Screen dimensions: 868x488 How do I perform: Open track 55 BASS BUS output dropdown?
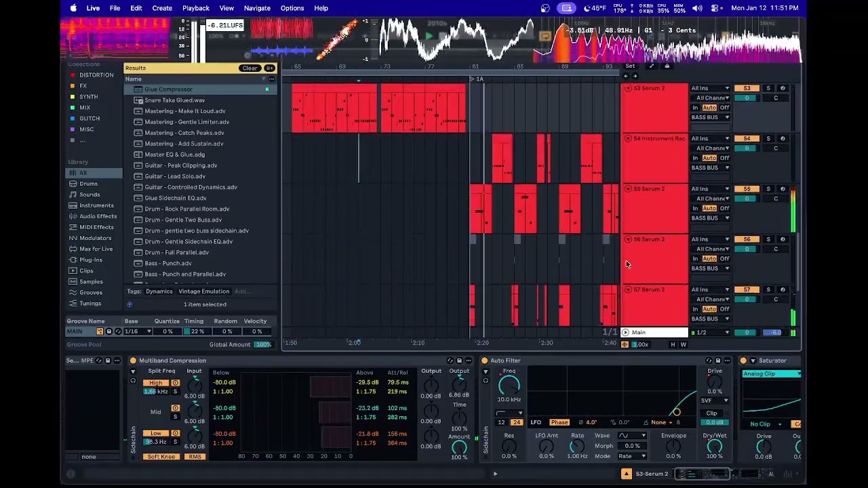[710, 218]
